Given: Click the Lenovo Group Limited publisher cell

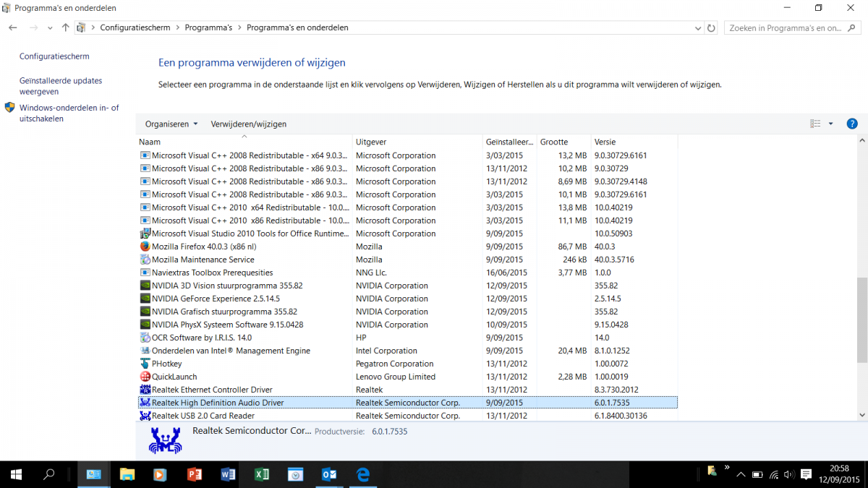Looking at the screenshot, I should (x=396, y=377).
